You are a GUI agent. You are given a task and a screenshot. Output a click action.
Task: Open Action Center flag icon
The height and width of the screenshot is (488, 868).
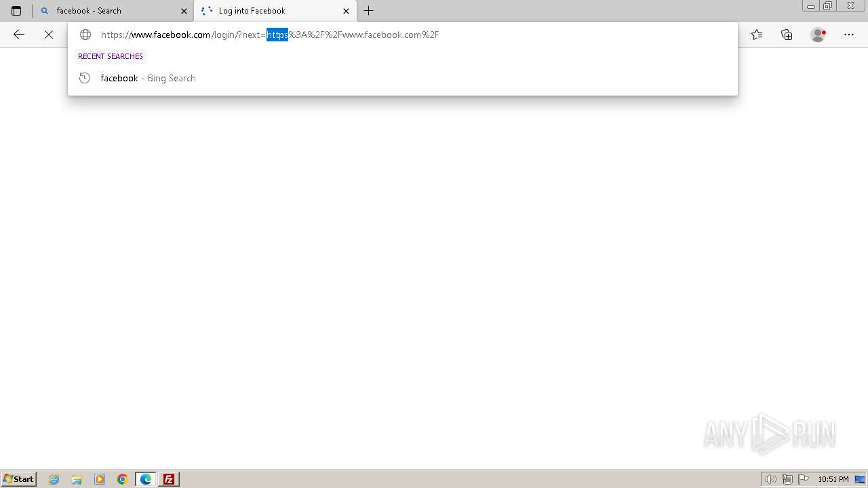point(804,479)
